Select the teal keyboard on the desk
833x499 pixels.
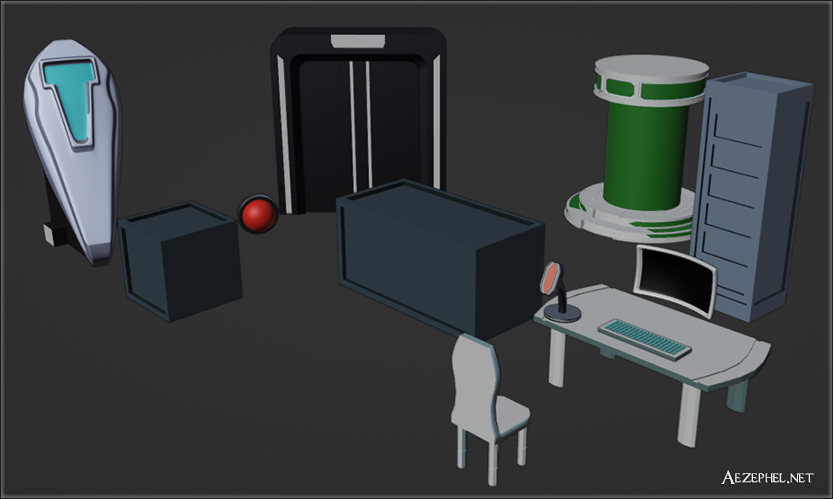pos(645,340)
